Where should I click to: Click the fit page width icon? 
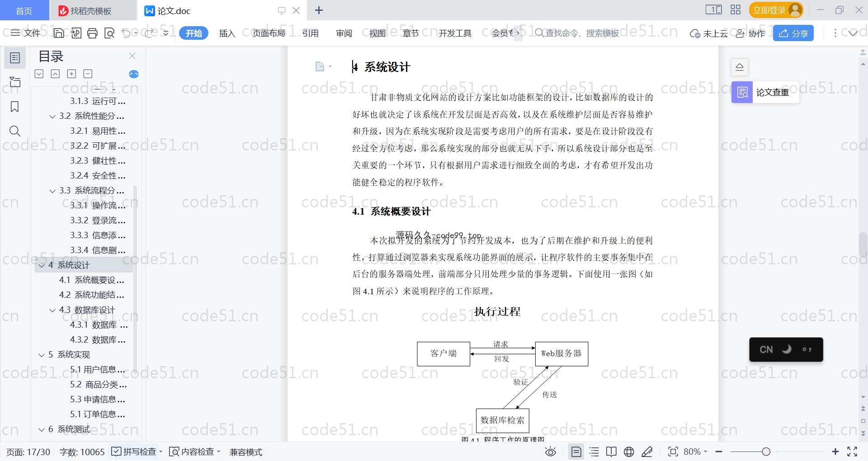click(673, 452)
